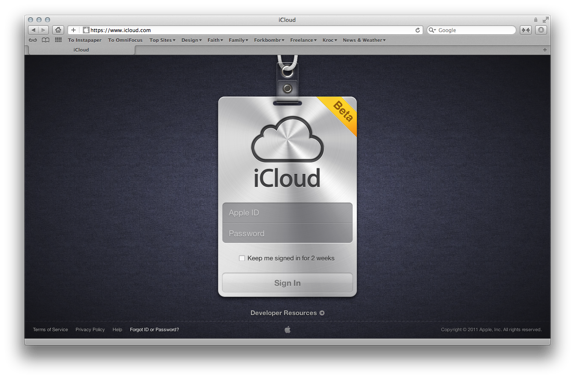Close the browser window with red button

coord(31,20)
